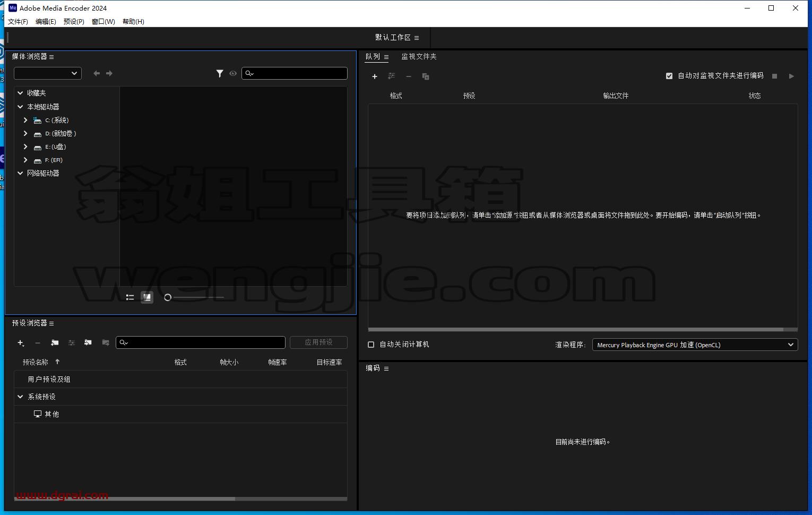812x515 pixels.
Task: Open the media browser panel menu icon
Action: click(51, 57)
